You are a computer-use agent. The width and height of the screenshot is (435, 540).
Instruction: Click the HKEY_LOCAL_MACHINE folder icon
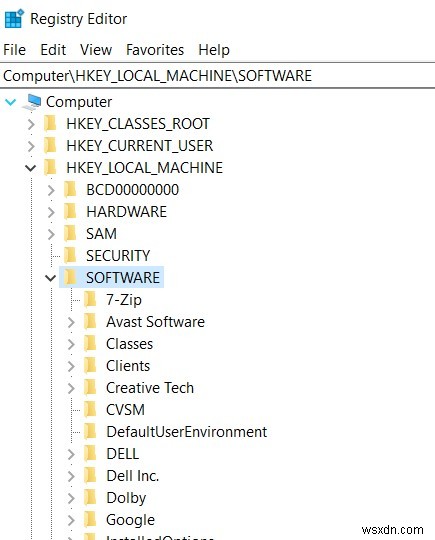tap(50, 168)
